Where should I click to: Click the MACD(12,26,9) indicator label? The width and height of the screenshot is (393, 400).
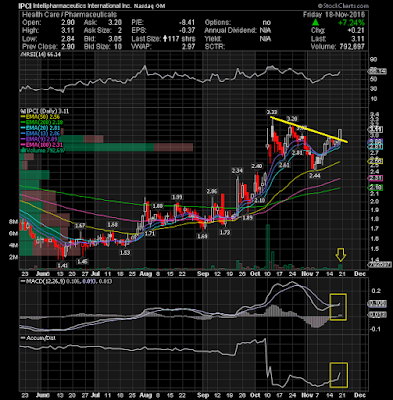click(66, 281)
